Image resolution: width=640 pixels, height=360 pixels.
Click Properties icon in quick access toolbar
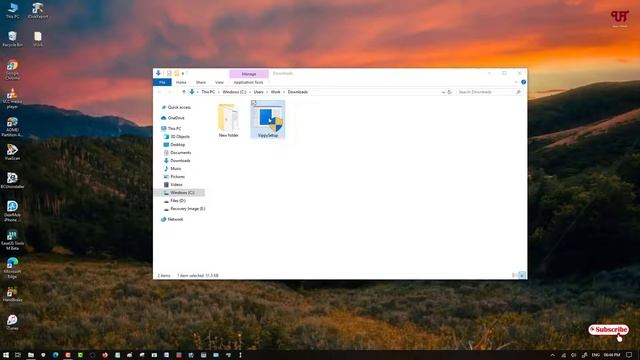click(169, 73)
